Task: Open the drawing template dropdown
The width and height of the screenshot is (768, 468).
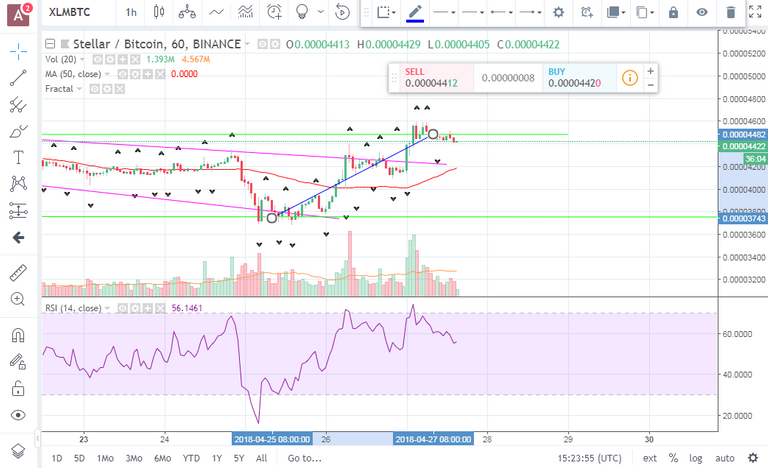Action: pyautogui.click(x=386, y=12)
